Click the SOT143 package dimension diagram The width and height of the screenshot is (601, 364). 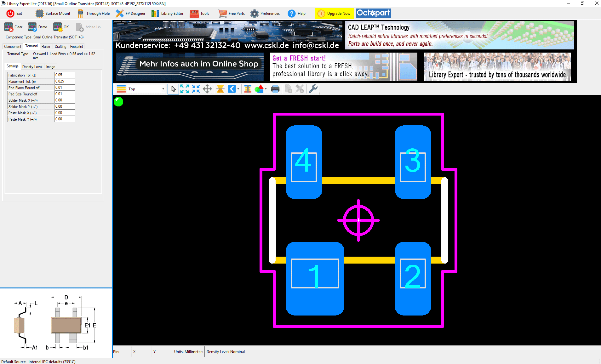(55, 323)
